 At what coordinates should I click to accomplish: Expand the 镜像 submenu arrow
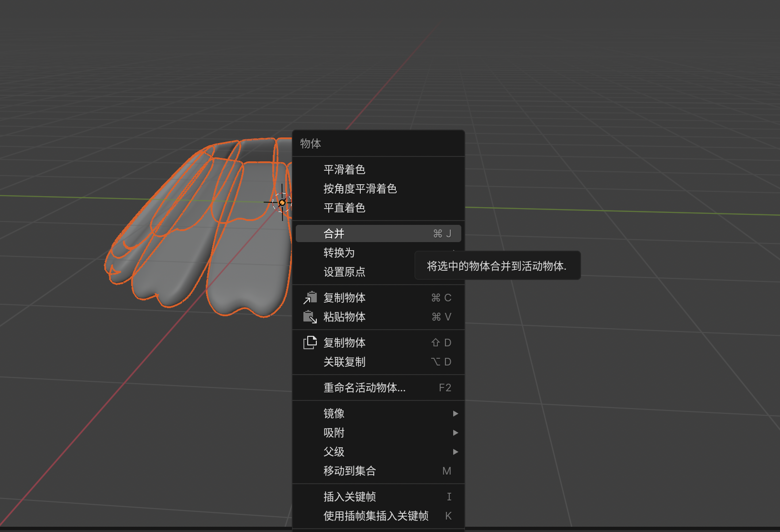[455, 413]
